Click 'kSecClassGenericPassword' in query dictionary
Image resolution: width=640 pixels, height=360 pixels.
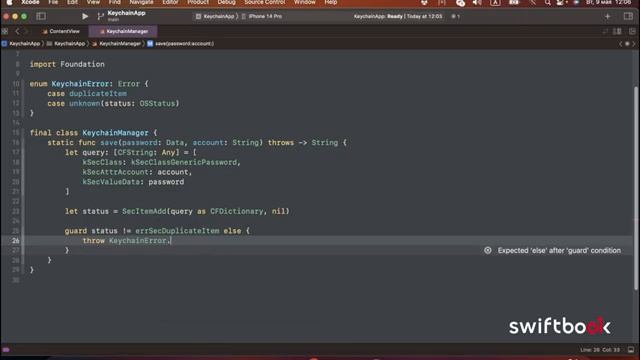tap(184, 162)
